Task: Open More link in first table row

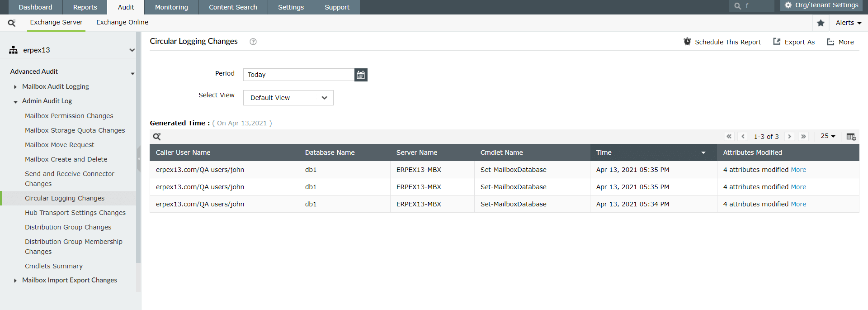Action: pos(798,170)
